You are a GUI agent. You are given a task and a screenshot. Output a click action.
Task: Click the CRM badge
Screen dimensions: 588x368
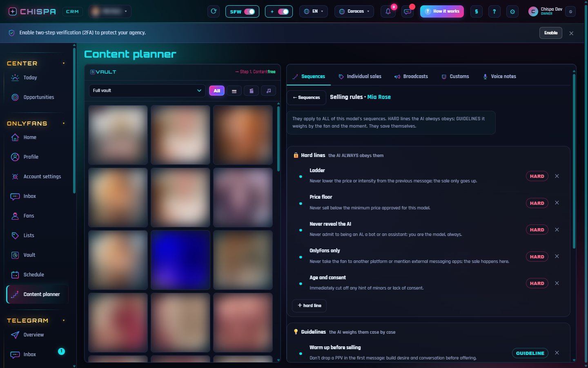tap(72, 11)
